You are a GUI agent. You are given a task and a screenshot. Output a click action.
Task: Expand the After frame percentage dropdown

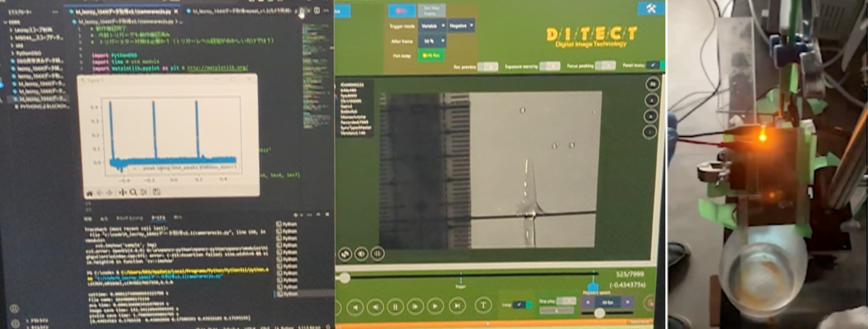(432, 41)
